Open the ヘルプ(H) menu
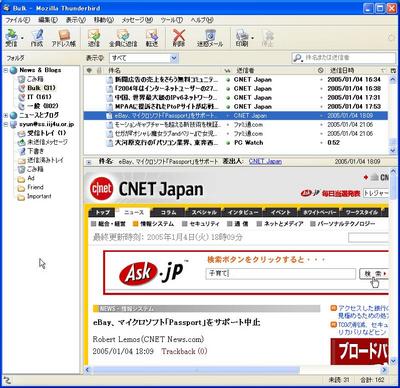The width and height of the screenshot is (400, 388). 202,20
